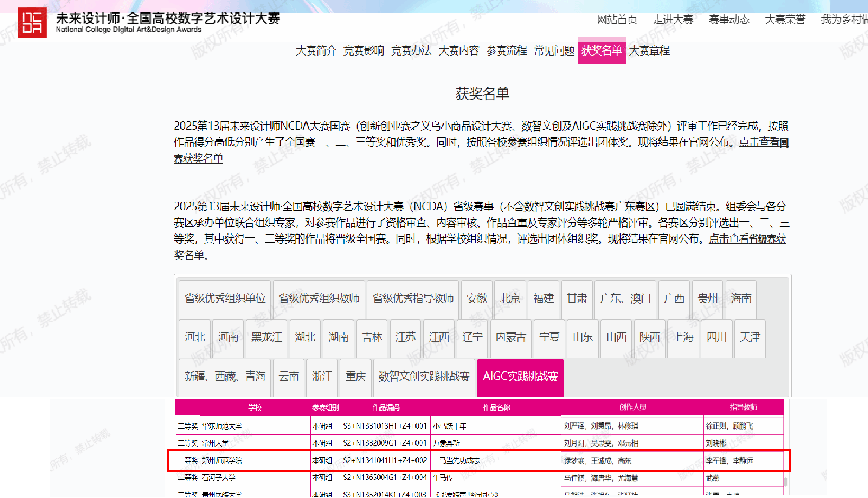Viewport: 868px width, 498px height.
Task: Open the 大赛章程 sub-menu tab
Action: (649, 50)
